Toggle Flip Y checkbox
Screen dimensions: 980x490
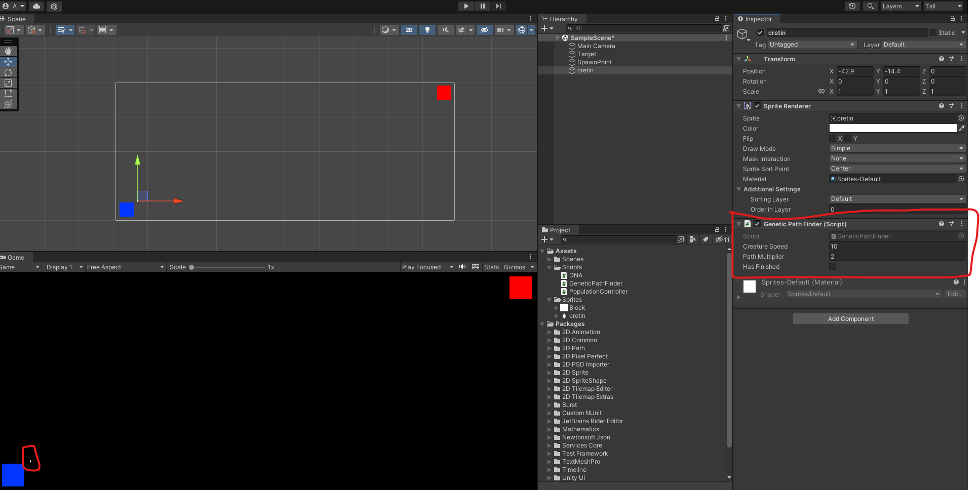point(848,139)
